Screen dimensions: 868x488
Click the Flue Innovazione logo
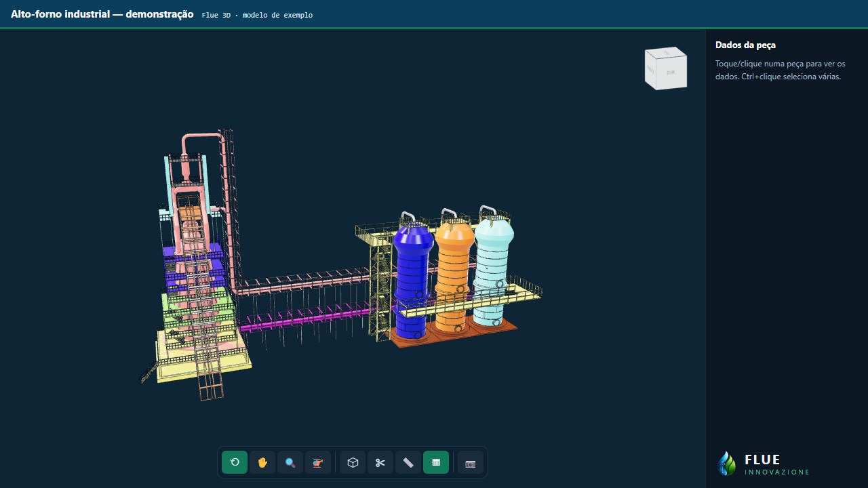(x=764, y=464)
